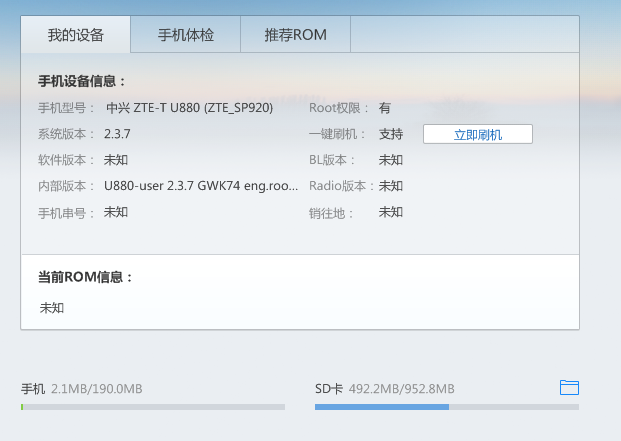Click the 手机 2.1MB/190.0MB storage label

point(82,388)
